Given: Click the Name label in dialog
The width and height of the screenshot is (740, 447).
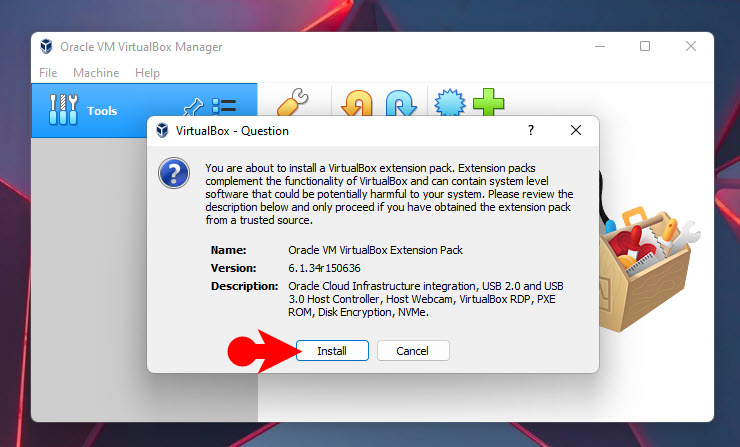Looking at the screenshot, I should coord(228,250).
